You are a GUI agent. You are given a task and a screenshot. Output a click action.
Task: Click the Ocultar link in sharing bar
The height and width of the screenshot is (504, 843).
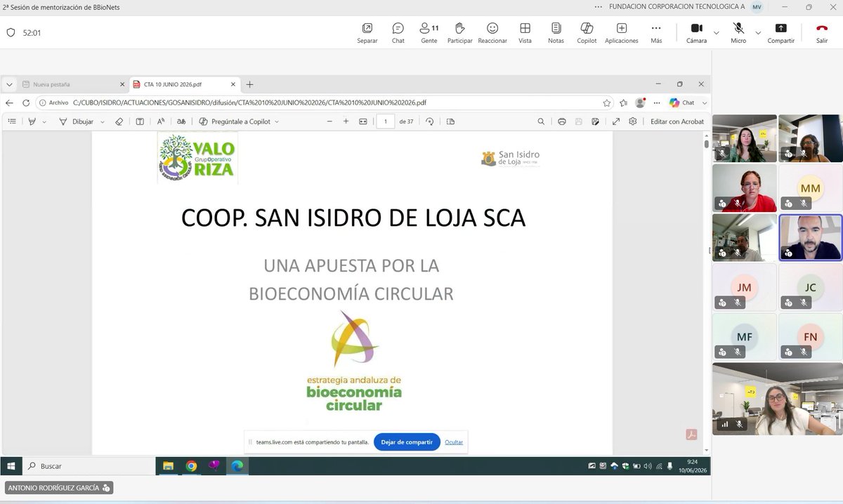click(454, 442)
